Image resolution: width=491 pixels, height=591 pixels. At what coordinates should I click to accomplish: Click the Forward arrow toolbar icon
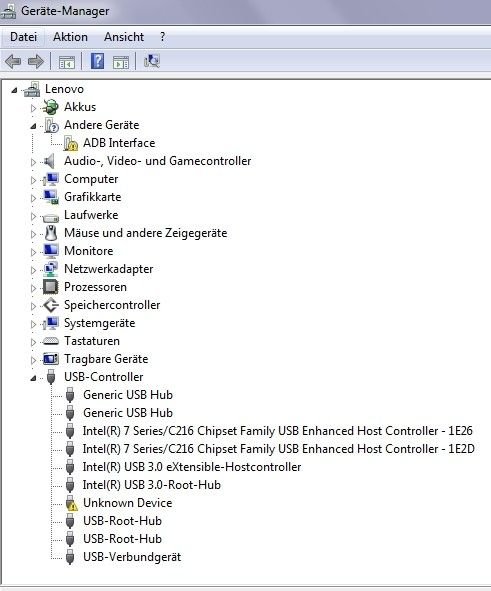point(36,61)
